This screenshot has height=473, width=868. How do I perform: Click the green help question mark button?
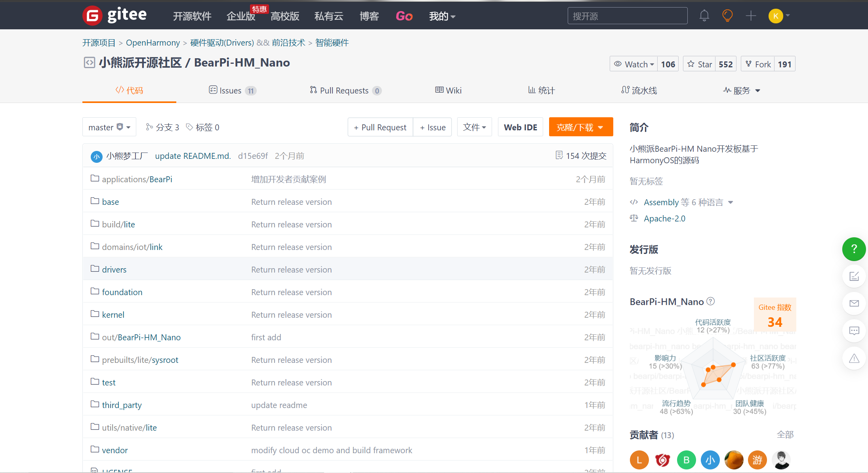[x=854, y=249]
